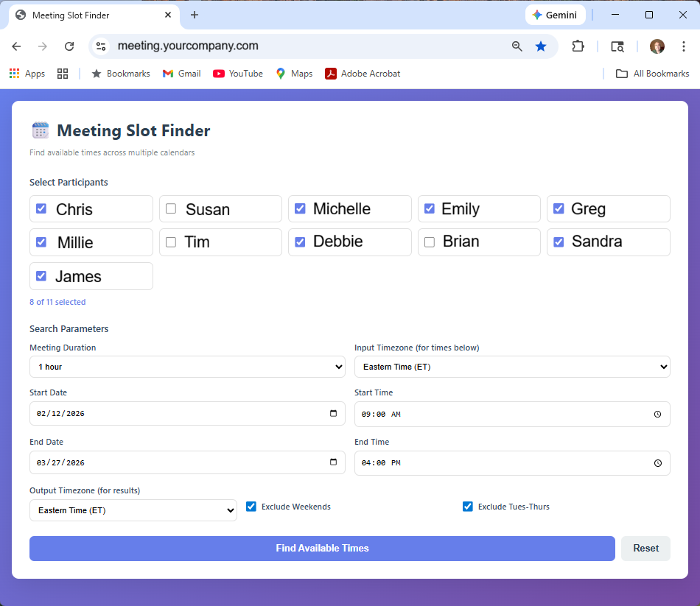Viewport: 700px width, 606px height.
Task: Reset the search form
Action: pyautogui.click(x=645, y=548)
